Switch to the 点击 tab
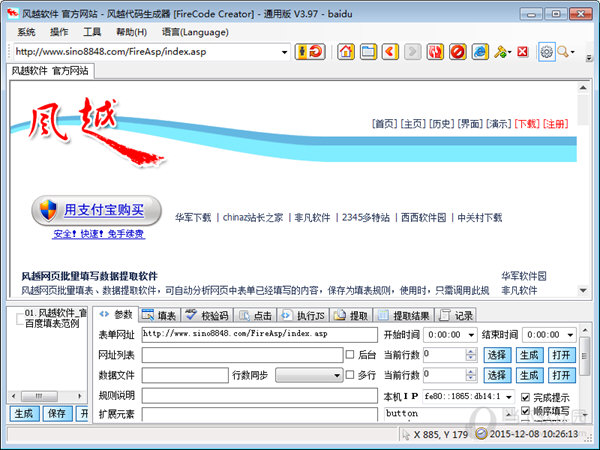Screen dimensions: 600x450 click(255, 315)
